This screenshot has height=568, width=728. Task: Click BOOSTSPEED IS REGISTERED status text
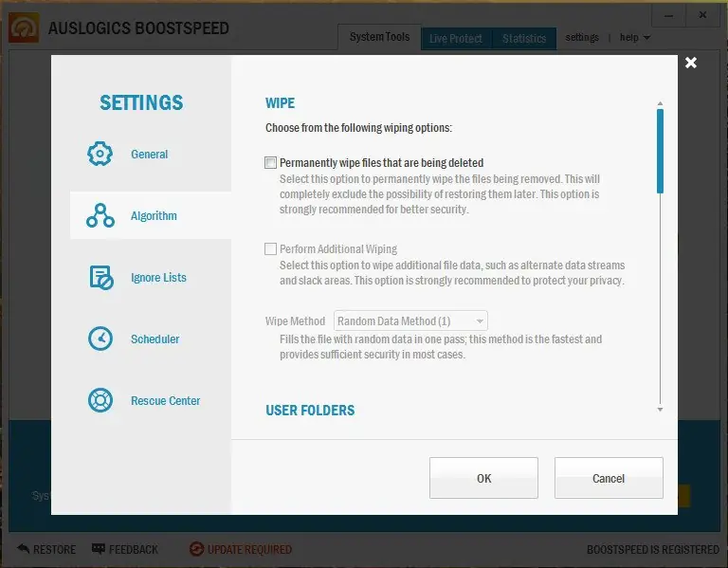coord(653,549)
